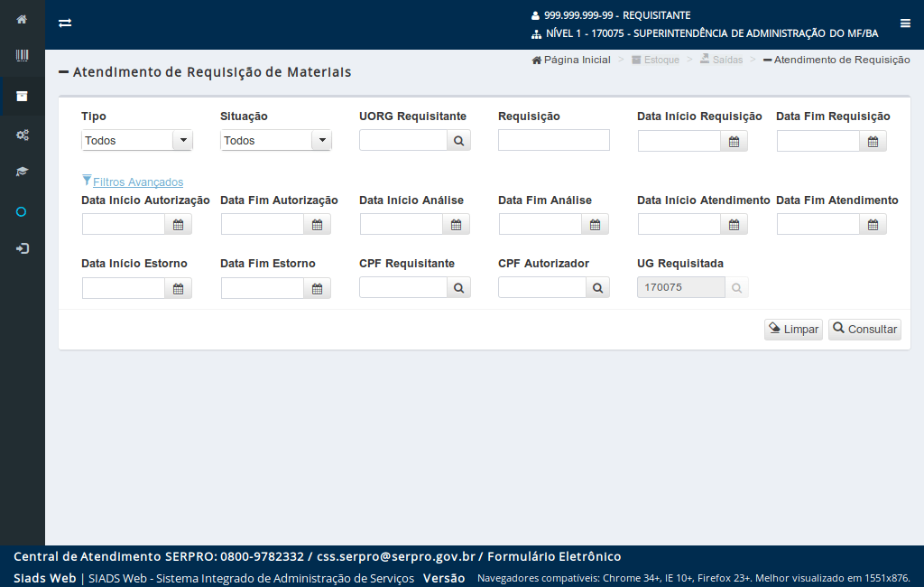This screenshot has height=587, width=924.
Task: Search CPF Autorizador with magnifier icon
Action: (x=597, y=288)
